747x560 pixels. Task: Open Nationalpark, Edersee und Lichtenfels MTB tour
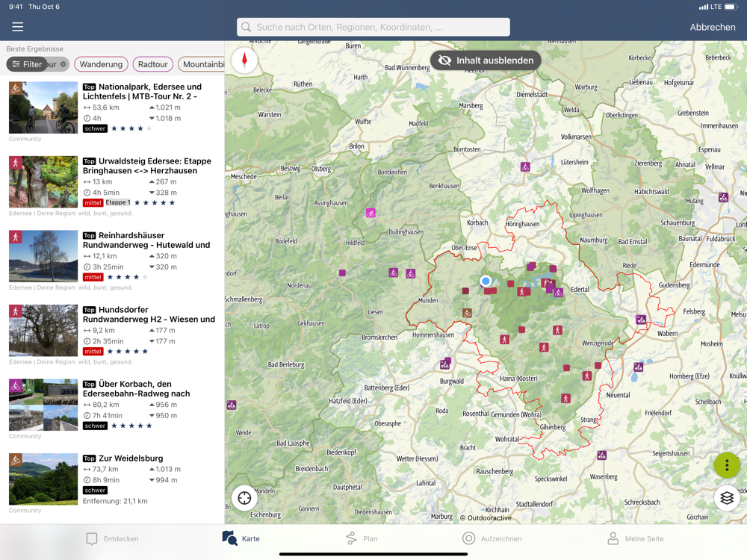click(x=112, y=111)
